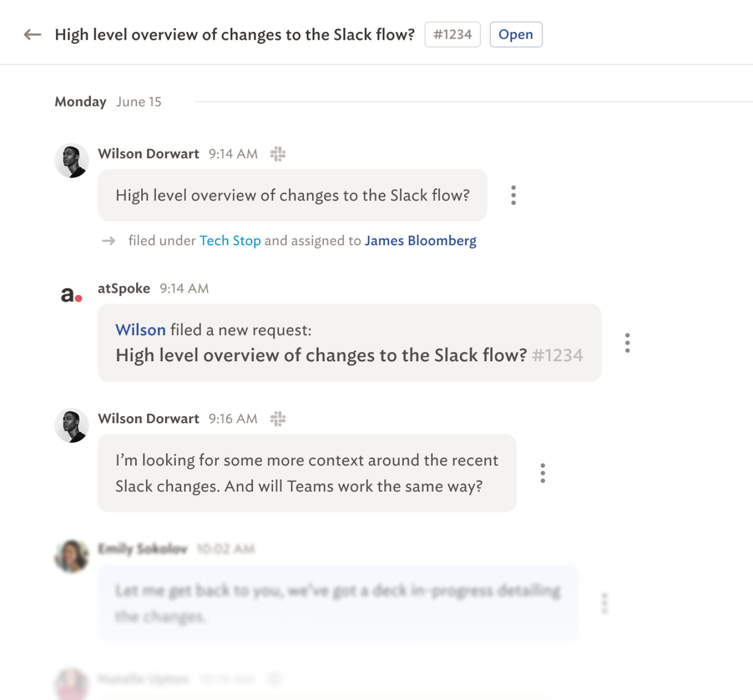Open options menu for first Wilson message
Screen dimensions: 753x700
click(513, 195)
